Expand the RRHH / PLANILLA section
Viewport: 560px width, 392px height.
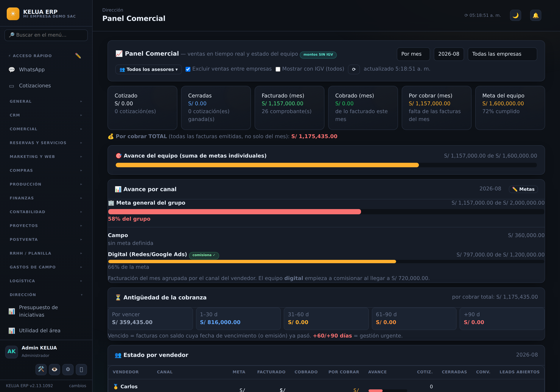click(x=46, y=253)
